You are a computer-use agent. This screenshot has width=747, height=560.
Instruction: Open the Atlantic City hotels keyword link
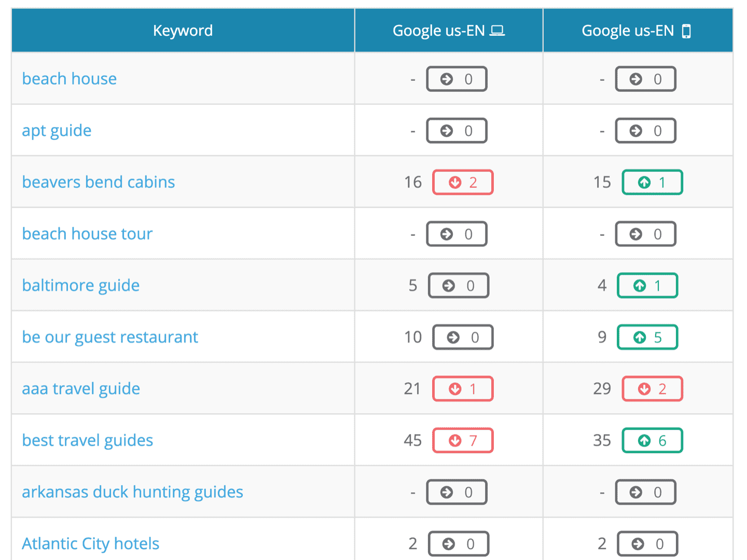click(x=90, y=543)
